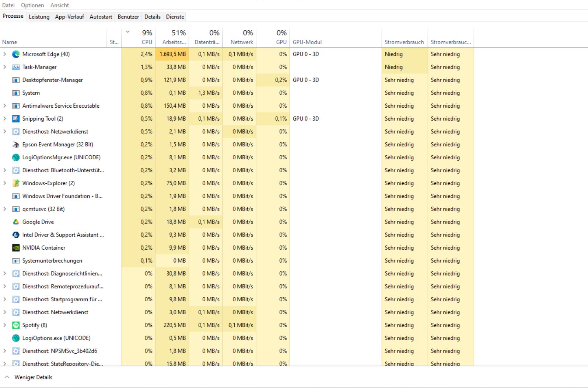Click the Desktopfenster-Manager process icon

point(16,80)
